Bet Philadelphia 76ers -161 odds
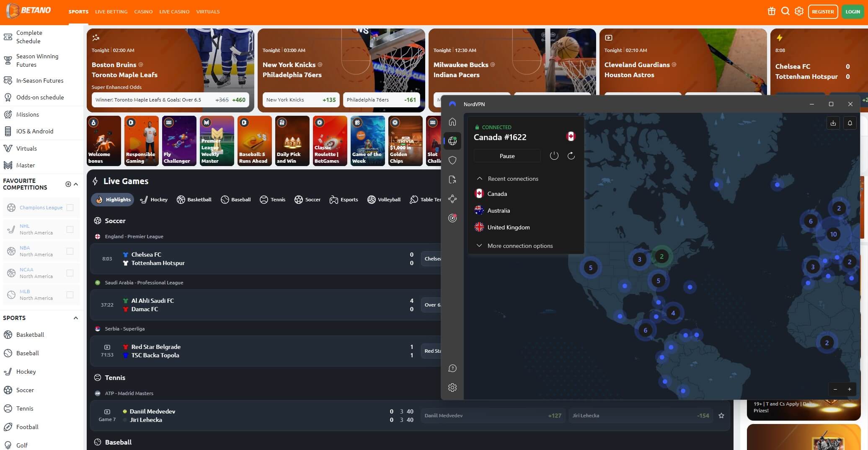 (381, 100)
